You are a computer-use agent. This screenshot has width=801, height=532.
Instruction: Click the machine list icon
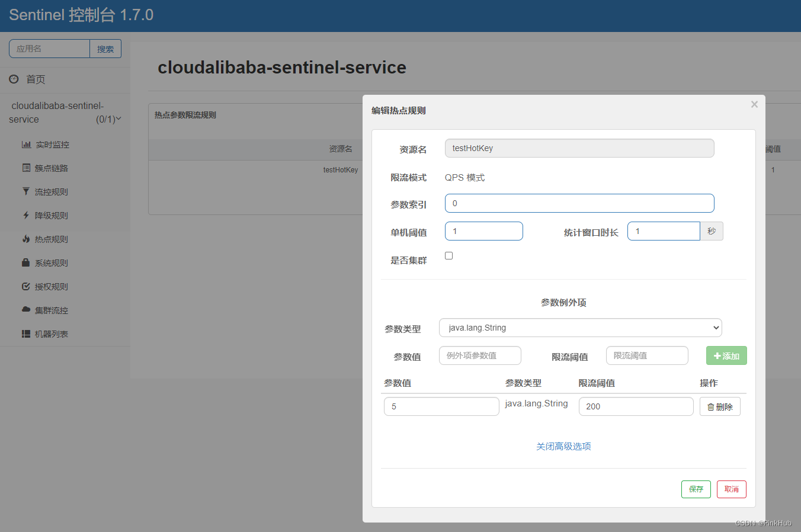26,334
